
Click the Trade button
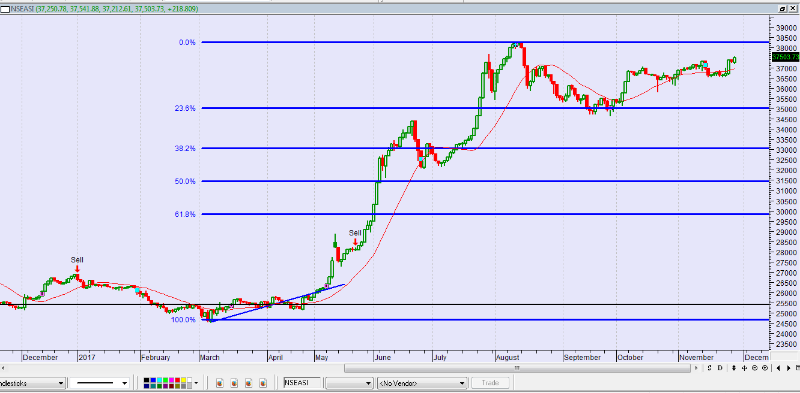click(x=489, y=383)
